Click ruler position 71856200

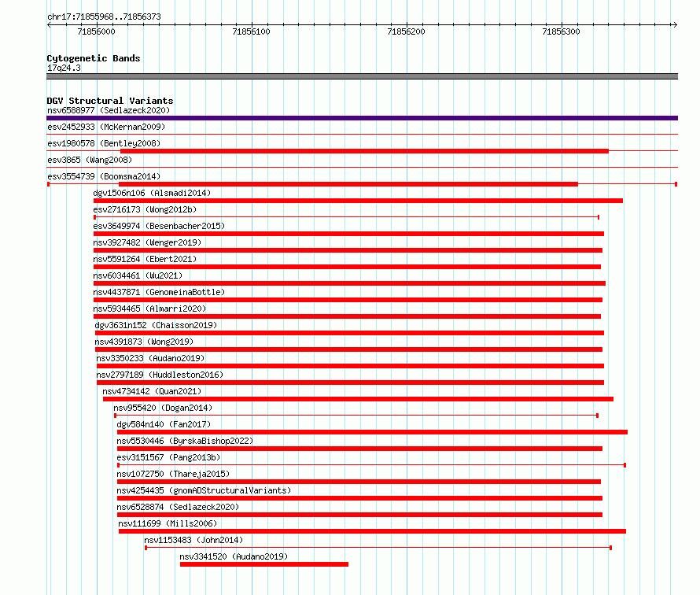point(407,31)
